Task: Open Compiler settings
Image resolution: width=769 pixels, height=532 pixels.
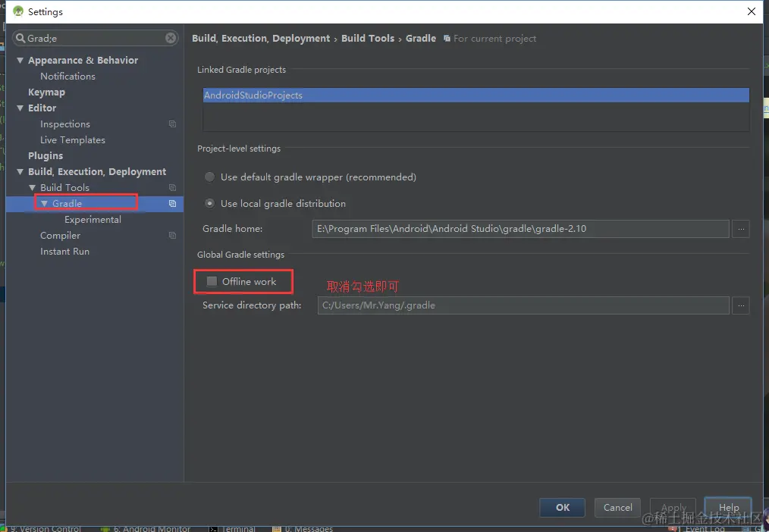Action: [61, 236]
